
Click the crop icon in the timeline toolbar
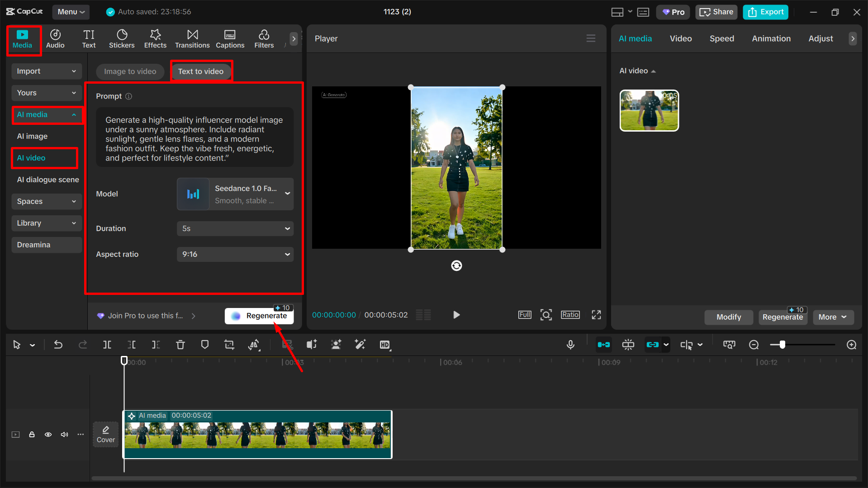click(x=229, y=344)
